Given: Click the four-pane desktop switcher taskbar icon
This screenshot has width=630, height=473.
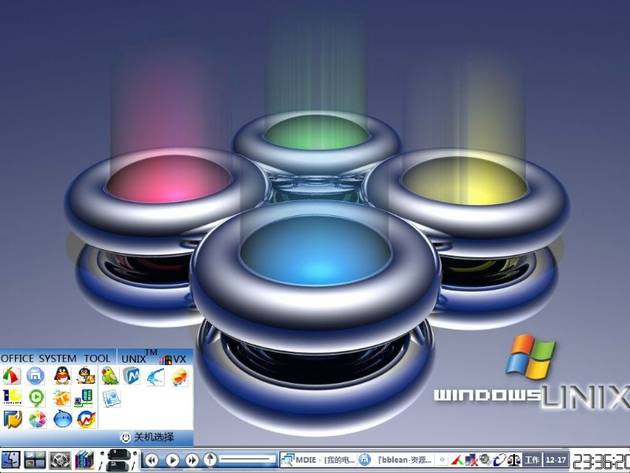Looking at the screenshot, I should (35, 460).
